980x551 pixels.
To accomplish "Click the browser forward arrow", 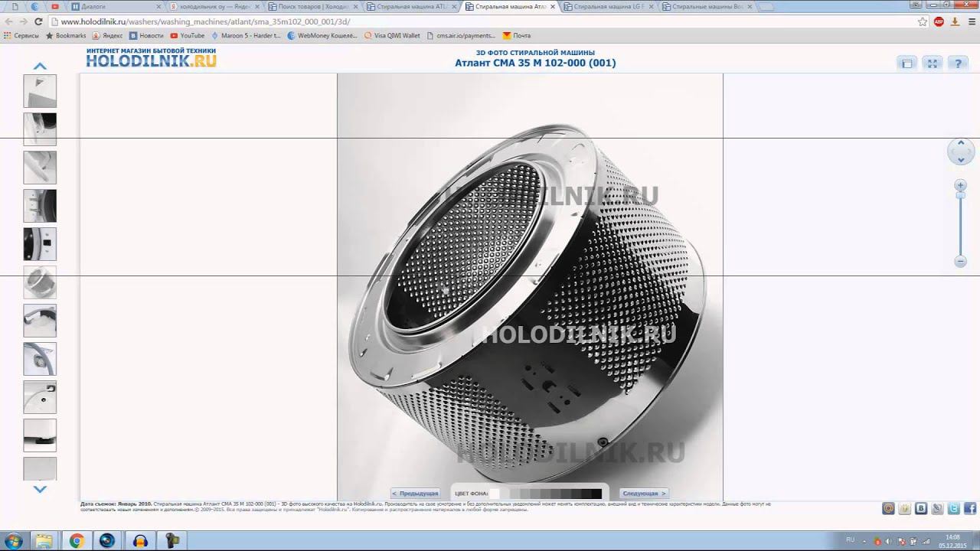I will tap(23, 21).
